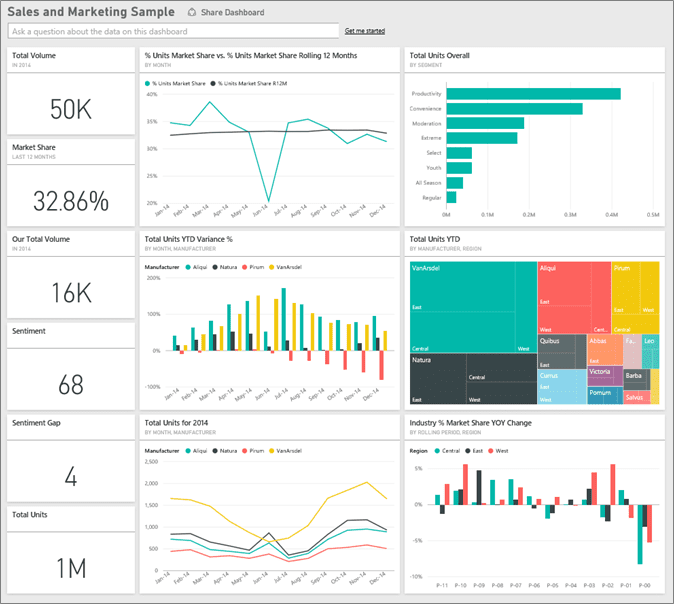The image size is (674, 604).
Task: Follow the Get me started link
Action: [364, 32]
